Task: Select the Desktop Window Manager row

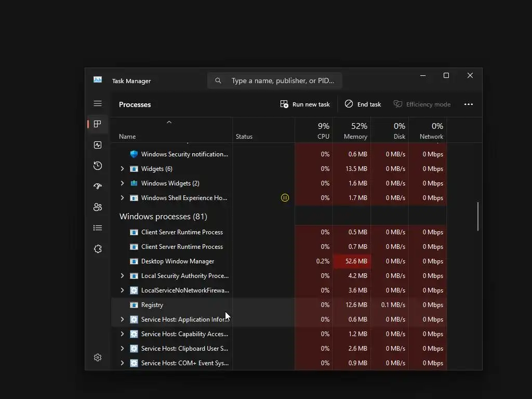Action: (279, 261)
